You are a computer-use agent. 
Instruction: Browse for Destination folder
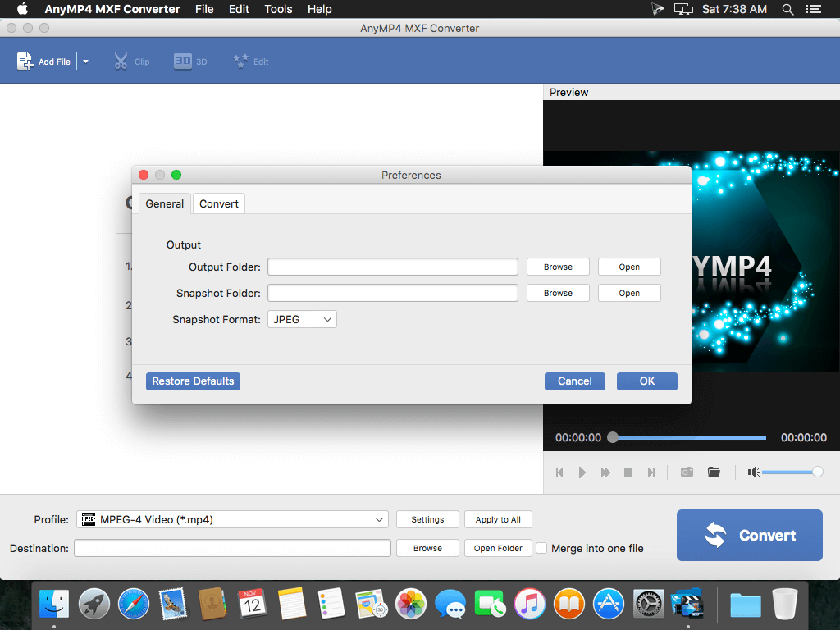427,548
